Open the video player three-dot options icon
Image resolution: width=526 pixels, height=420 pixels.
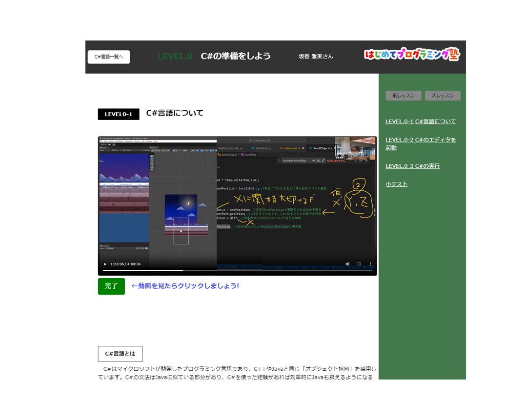click(x=370, y=263)
